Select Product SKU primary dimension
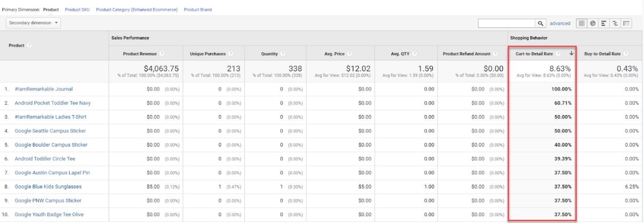This screenshot has width=644, height=223. [x=77, y=9]
